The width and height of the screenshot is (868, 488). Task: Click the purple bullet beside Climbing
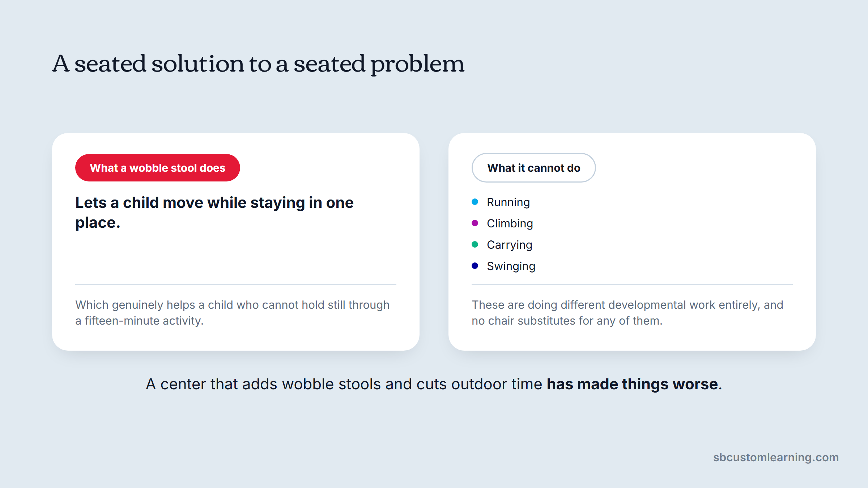475,223
